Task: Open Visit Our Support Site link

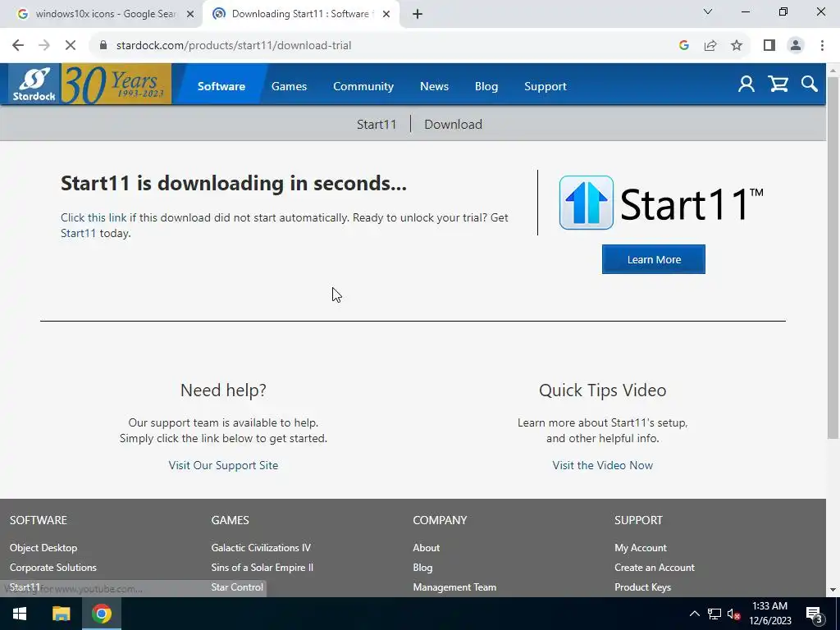Action: pyautogui.click(x=223, y=465)
